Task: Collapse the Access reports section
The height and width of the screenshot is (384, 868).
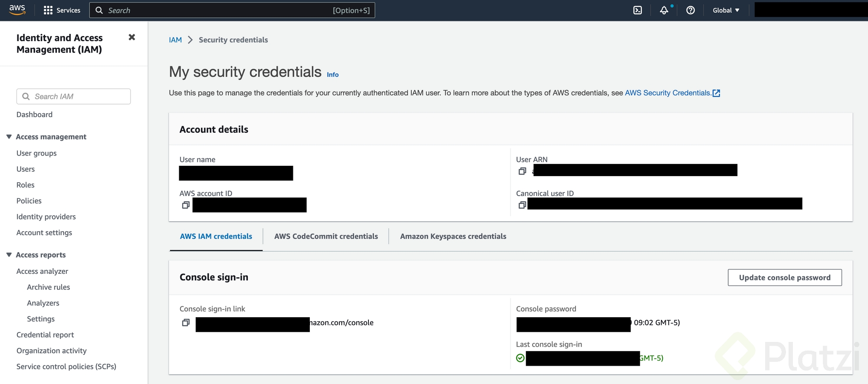Action: coord(9,255)
